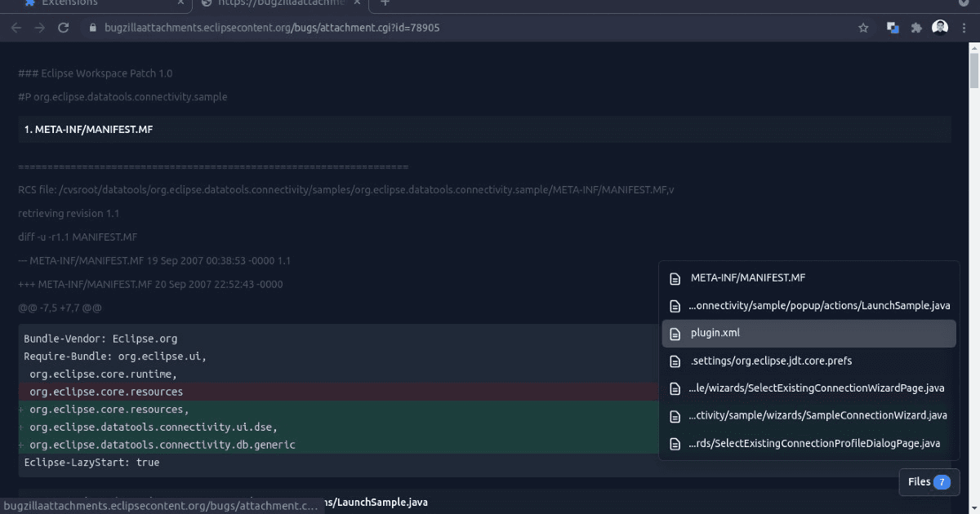The image size is (980, 514).
Task: Reload the page with the refresh icon
Action: click(63, 27)
